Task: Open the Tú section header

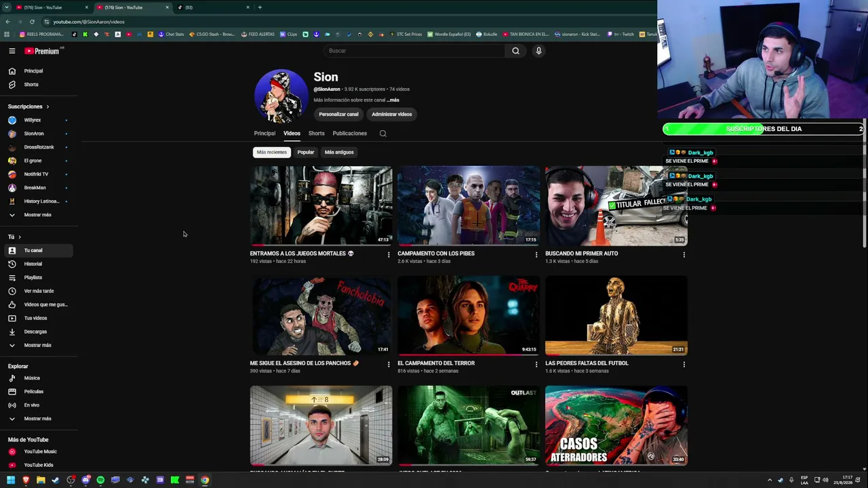Action: (x=14, y=237)
